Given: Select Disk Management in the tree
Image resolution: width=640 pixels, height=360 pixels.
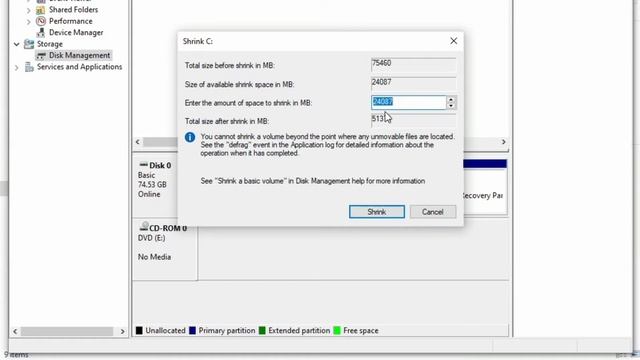Looking at the screenshot, I should [79, 55].
